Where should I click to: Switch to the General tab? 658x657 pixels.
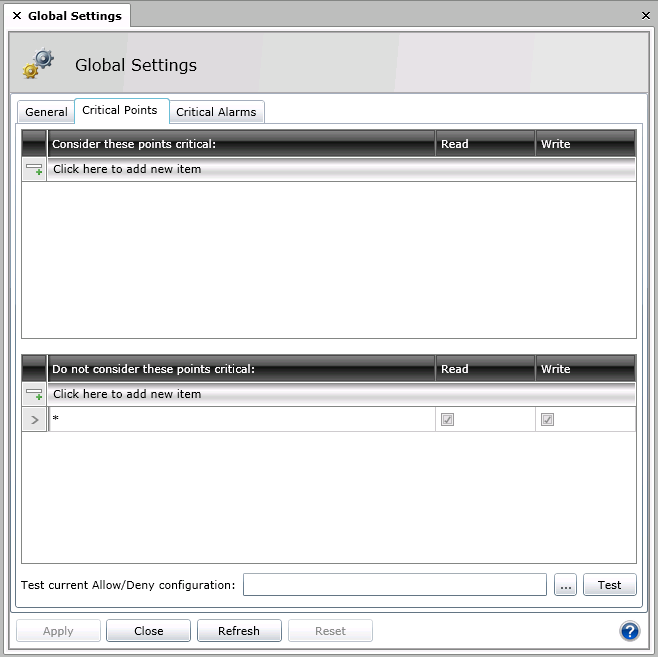pyautogui.click(x=46, y=112)
